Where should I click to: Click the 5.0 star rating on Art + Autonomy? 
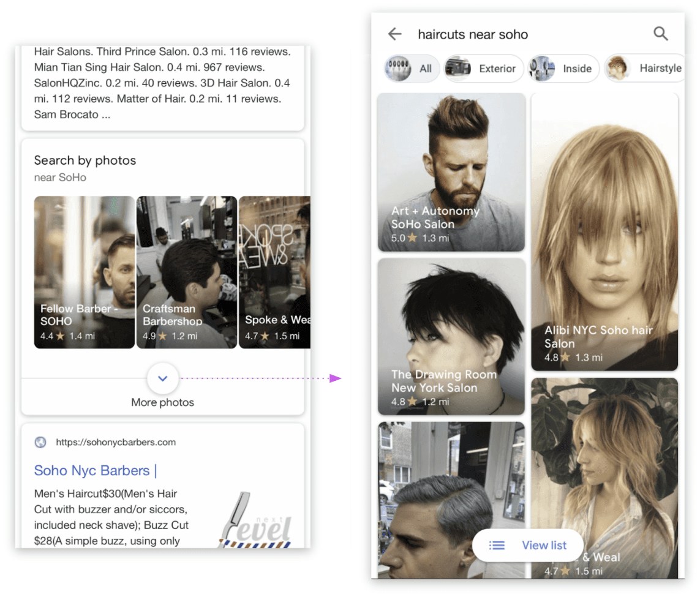tap(404, 238)
